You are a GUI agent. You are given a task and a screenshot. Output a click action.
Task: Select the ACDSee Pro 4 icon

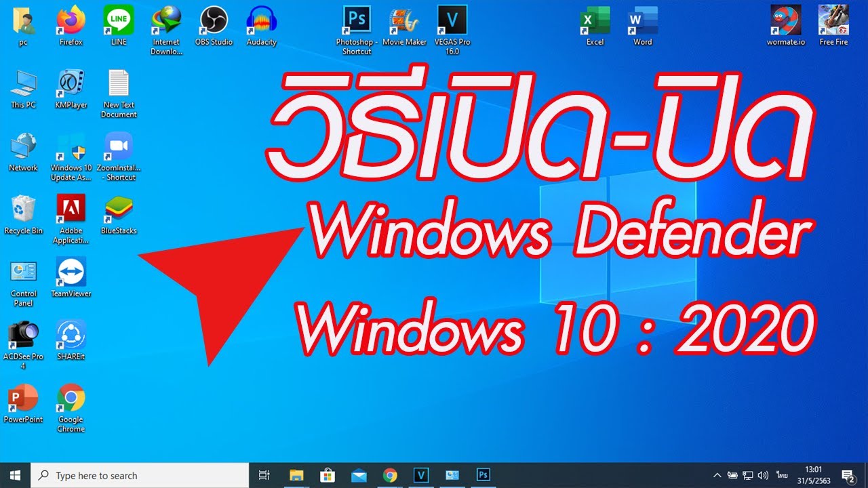[x=23, y=346]
